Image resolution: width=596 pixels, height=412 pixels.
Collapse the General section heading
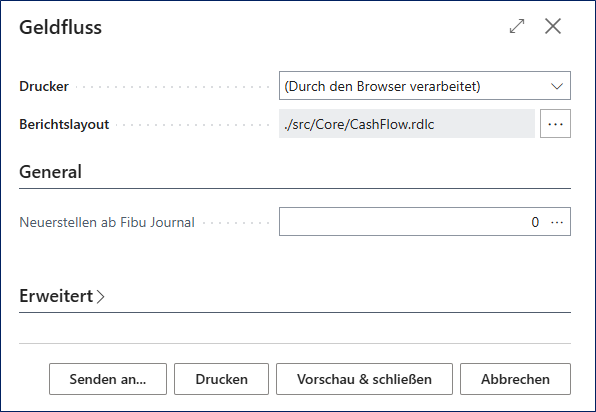(x=51, y=172)
